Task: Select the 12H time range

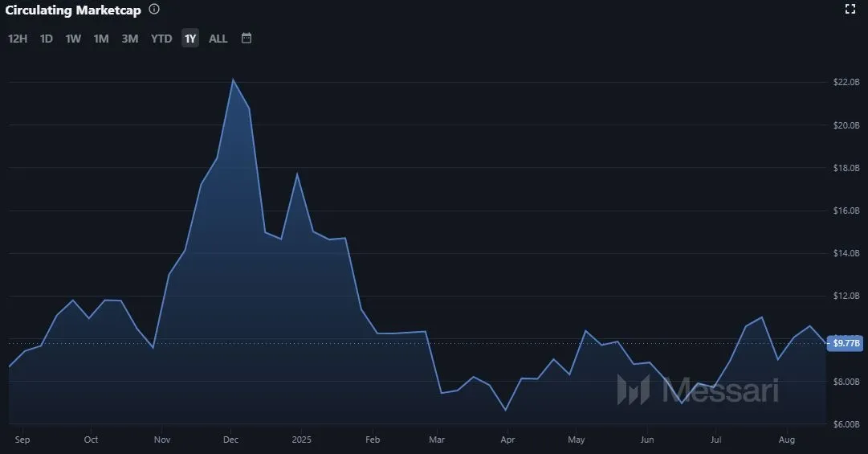Action: [x=18, y=39]
